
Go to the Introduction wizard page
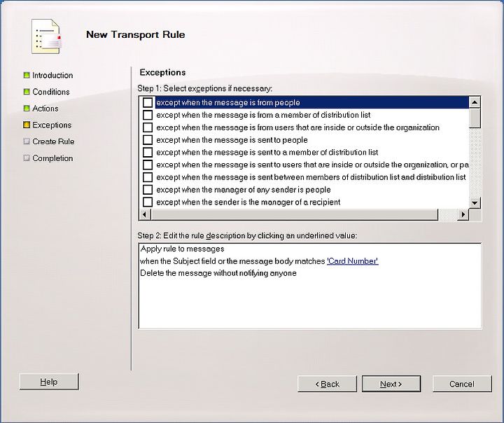[52, 75]
